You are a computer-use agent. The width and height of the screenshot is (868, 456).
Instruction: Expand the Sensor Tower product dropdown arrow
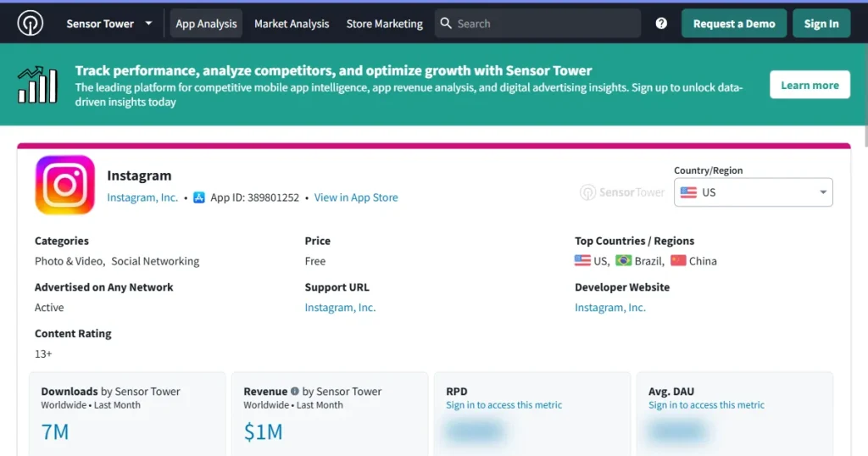point(148,23)
